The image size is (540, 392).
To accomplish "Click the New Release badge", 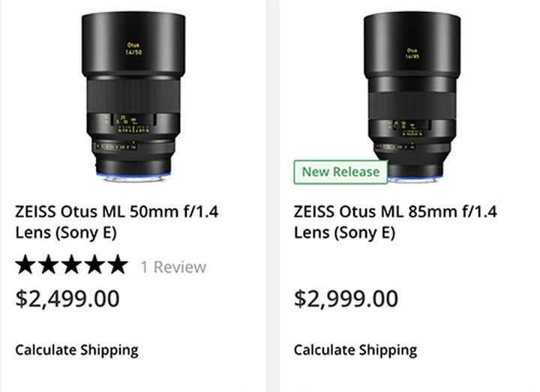I will (340, 172).
